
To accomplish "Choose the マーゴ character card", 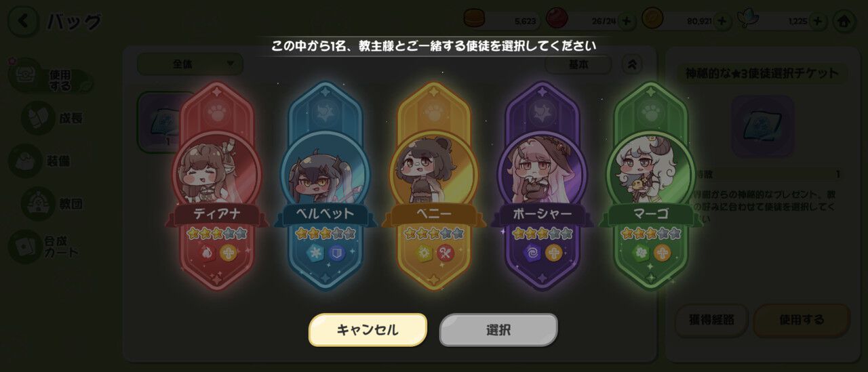I will click(650, 184).
